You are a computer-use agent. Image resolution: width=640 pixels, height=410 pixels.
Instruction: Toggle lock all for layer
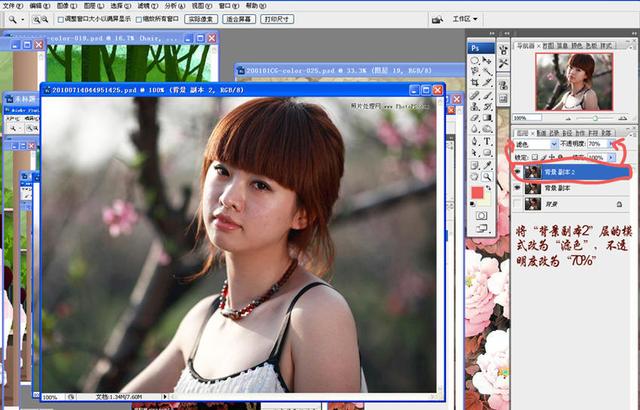click(x=560, y=157)
